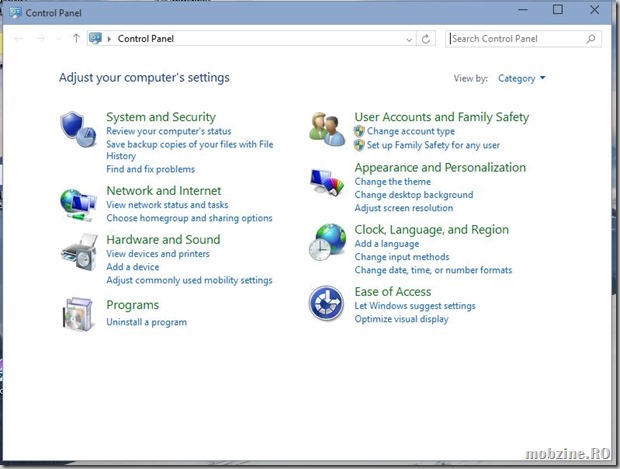620x469 pixels.
Task: Open Programs disc box icon
Action: [x=78, y=314]
